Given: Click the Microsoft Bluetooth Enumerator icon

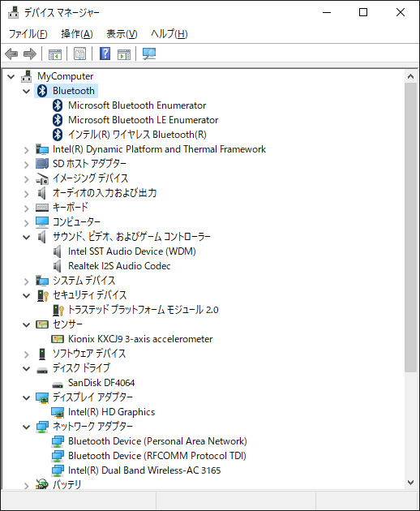Looking at the screenshot, I should pos(58,105).
